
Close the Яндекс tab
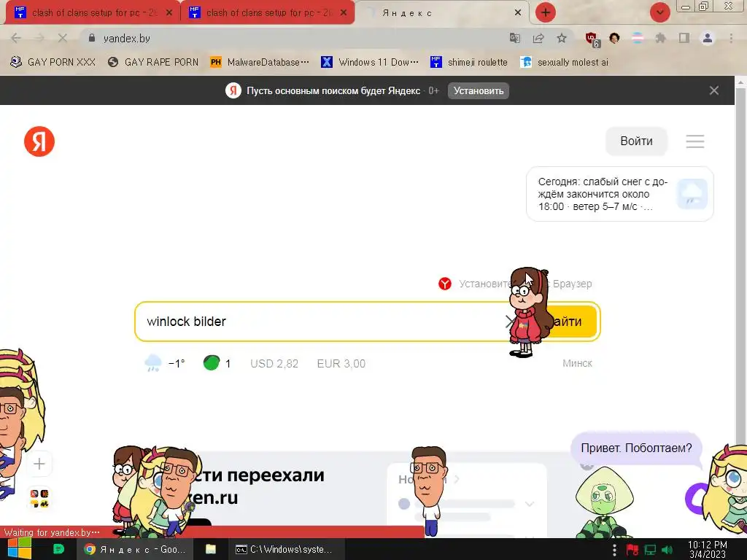(518, 13)
